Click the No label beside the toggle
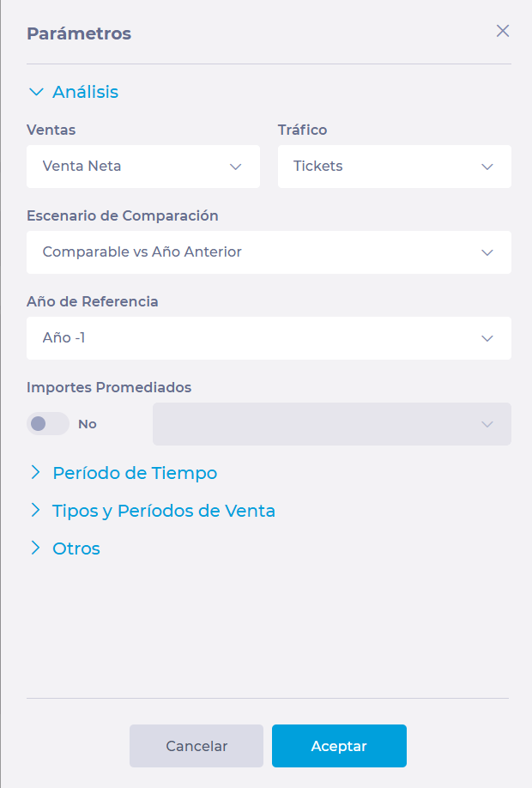Viewport: 532px width, 788px height. 87,424
